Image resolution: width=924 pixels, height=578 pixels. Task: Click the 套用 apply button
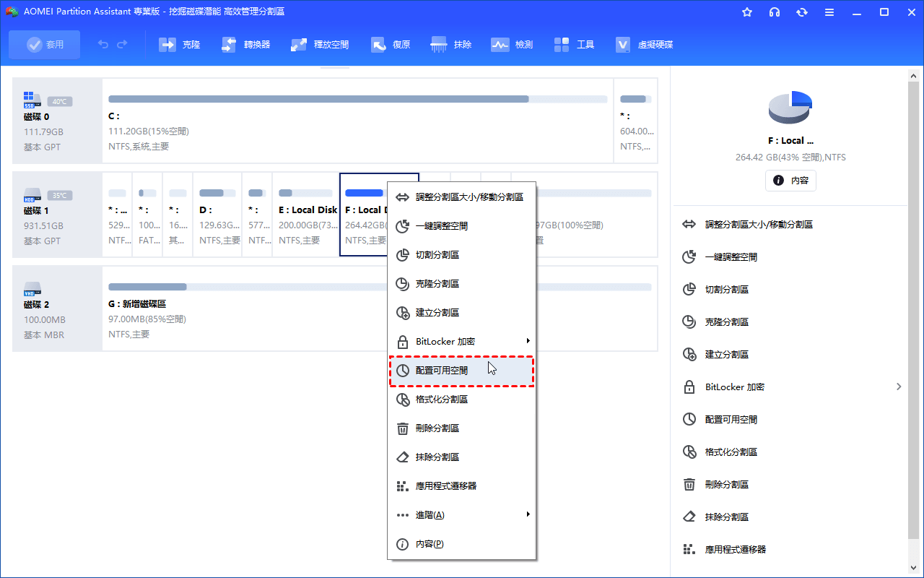[x=45, y=45]
